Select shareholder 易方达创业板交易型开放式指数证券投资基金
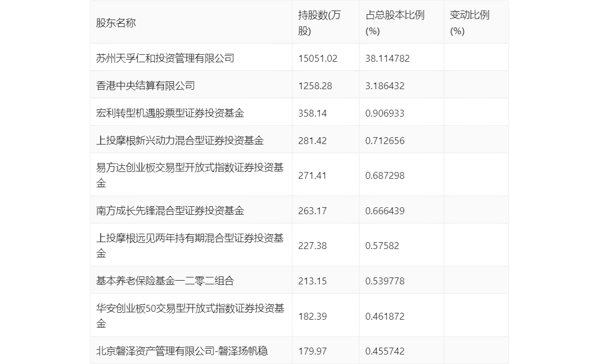 tap(190, 175)
